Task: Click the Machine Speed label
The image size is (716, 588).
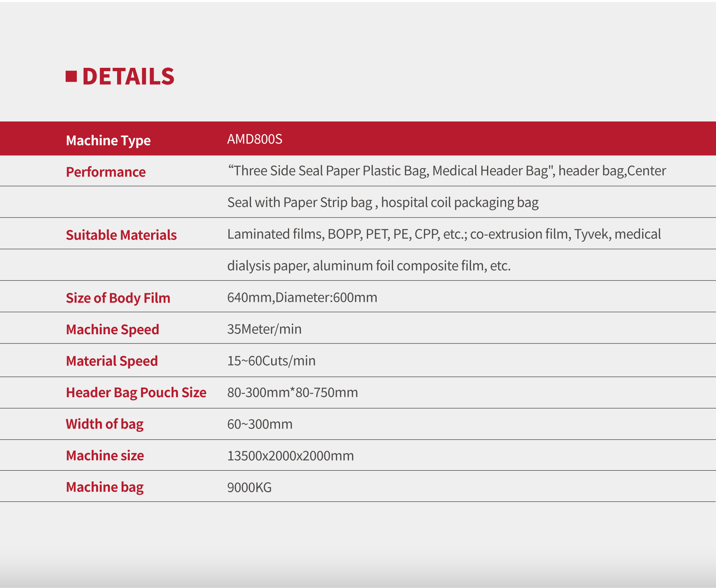Action: pyautogui.click(x=112, y=329)
